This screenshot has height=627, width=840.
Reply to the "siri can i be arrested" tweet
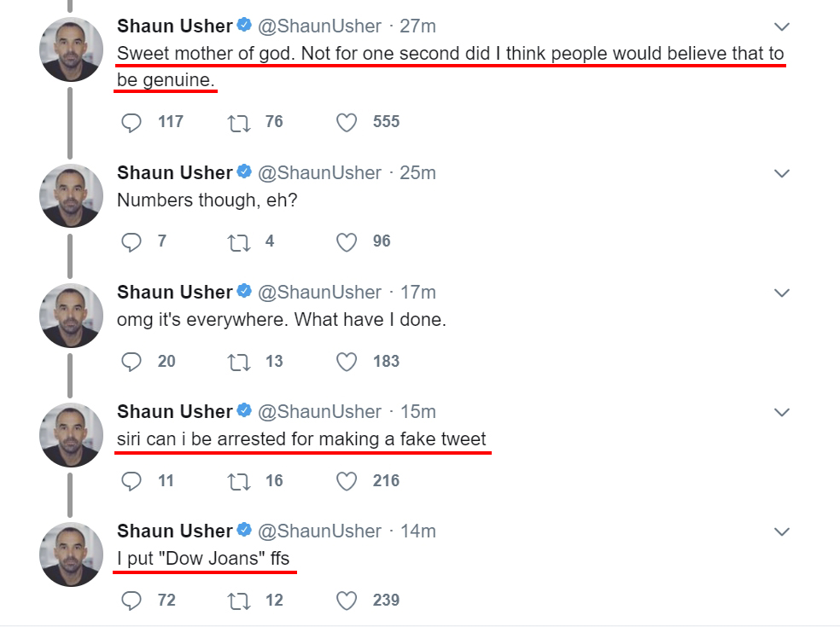tap(131, 481)
